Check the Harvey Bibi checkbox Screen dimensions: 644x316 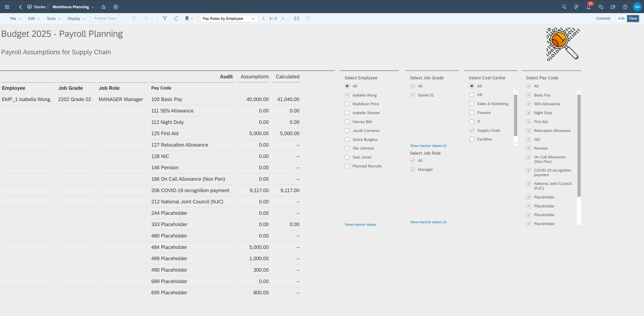coord(347,122)
